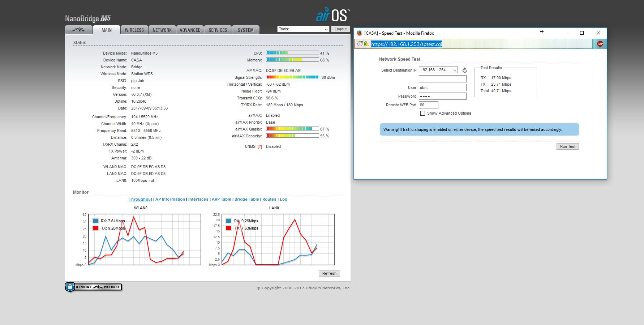Enable Show Advanced Options checkbox
The width and height of the screenshot is (644, 325).
point(422,114)
